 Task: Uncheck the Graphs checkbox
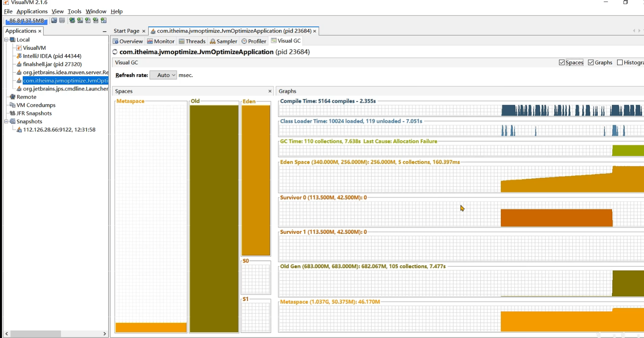591,62
